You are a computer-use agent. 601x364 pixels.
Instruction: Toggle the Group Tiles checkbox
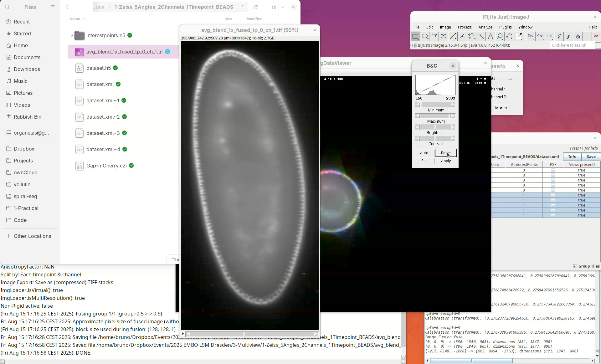pos(575,266)
